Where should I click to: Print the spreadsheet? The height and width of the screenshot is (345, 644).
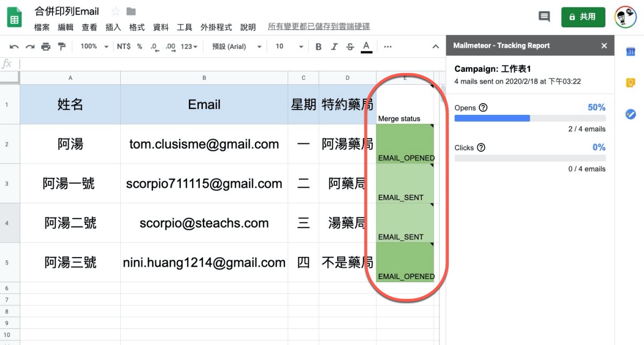click(46, 47)
